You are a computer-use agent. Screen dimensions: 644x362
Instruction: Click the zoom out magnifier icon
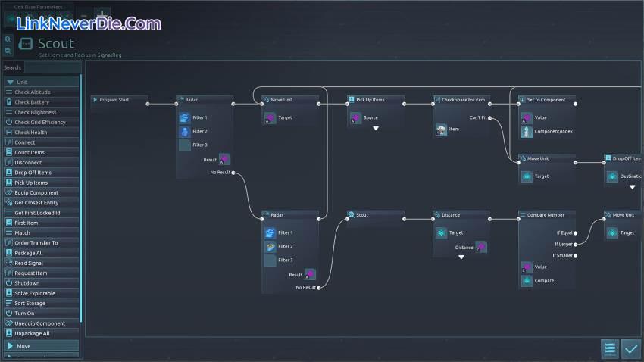coord(8,51)
